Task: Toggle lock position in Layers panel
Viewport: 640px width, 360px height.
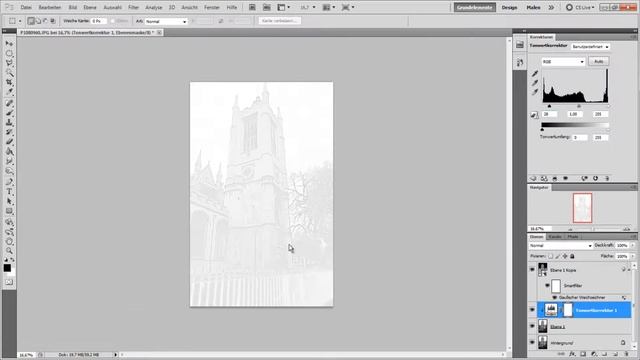Action: pos(565,256)
